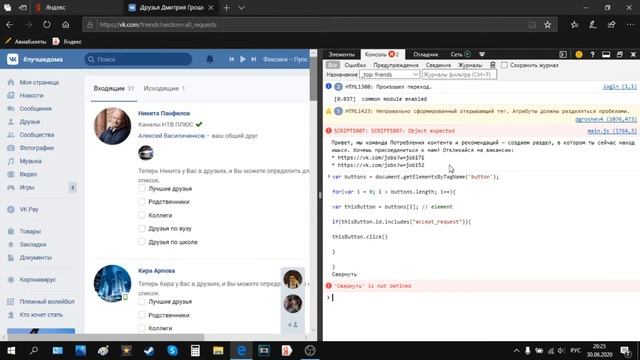Switch to Входящие requests tab
The height and width of the screenshot is (360, 640).
113,89
